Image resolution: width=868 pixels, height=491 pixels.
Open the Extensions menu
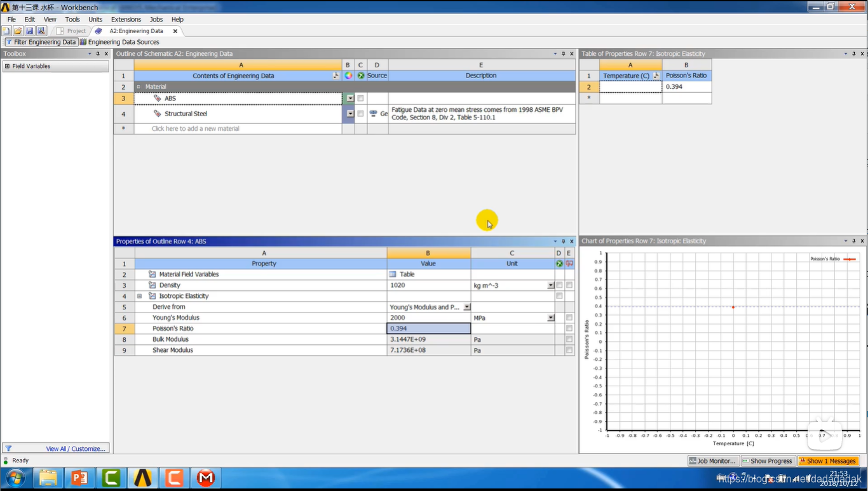(x=126, y=20)
